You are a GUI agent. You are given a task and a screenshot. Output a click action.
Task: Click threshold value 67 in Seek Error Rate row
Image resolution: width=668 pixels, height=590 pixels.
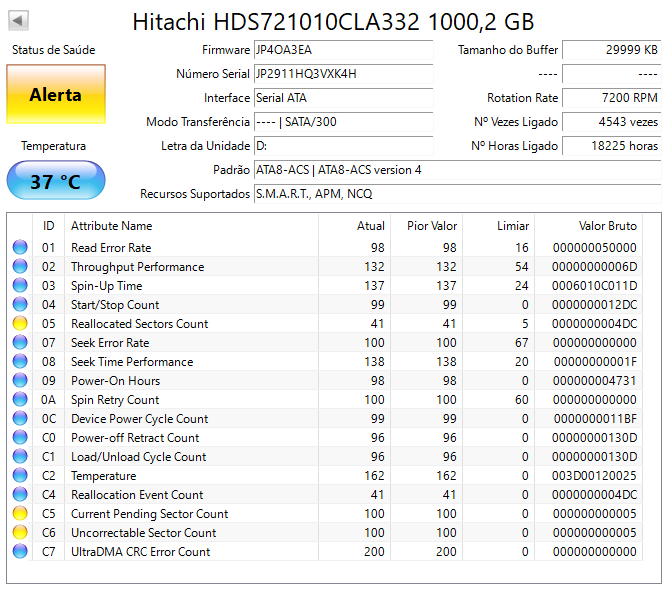521,342
